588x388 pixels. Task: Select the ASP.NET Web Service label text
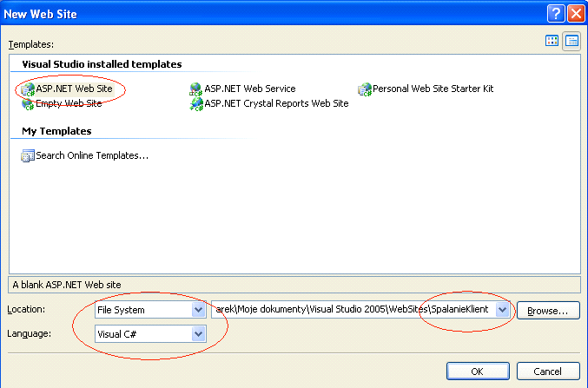(x=250, y=89)
